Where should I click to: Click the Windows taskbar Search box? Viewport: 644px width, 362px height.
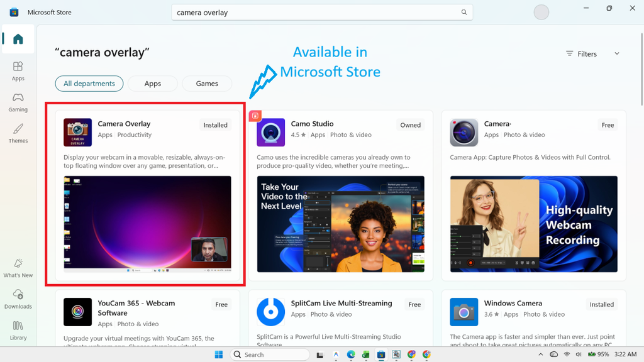270,354
